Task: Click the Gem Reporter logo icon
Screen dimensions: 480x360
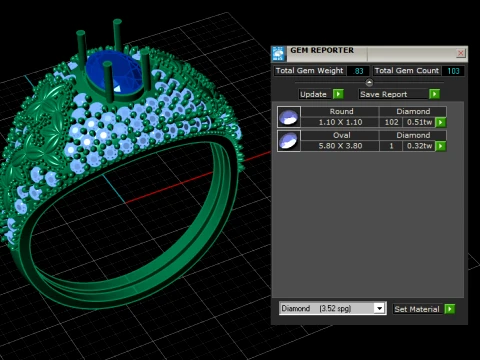Action: (278, 54)
